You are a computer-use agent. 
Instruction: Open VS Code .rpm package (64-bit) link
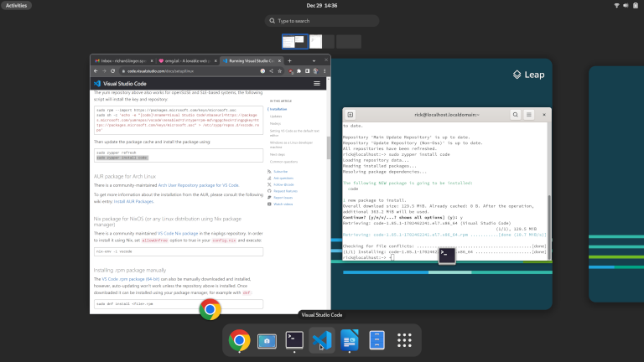(x=131, y=279)
